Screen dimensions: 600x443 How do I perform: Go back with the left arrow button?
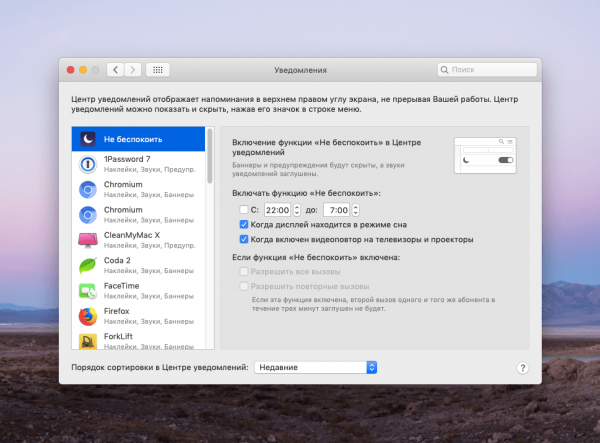[116, 70]
